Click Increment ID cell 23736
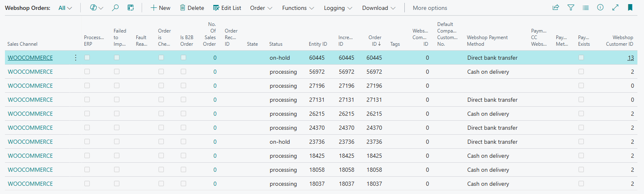Screen dimensions: 644x194 [347, 142]
